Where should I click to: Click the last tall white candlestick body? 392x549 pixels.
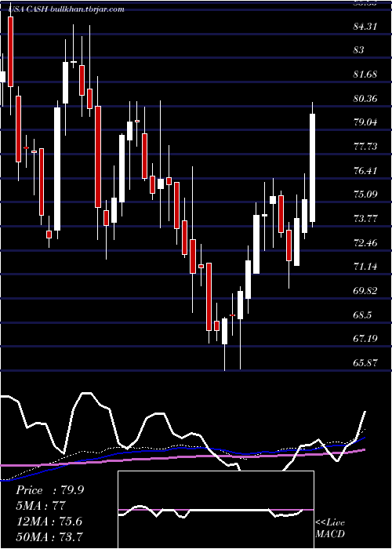pos(312,168)
